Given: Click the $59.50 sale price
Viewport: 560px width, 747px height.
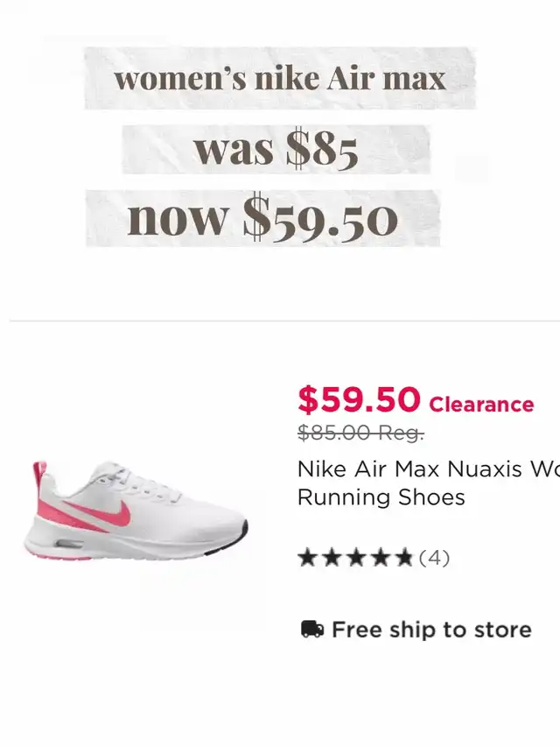Looking at the screenshot, I should tap(359, 400).
